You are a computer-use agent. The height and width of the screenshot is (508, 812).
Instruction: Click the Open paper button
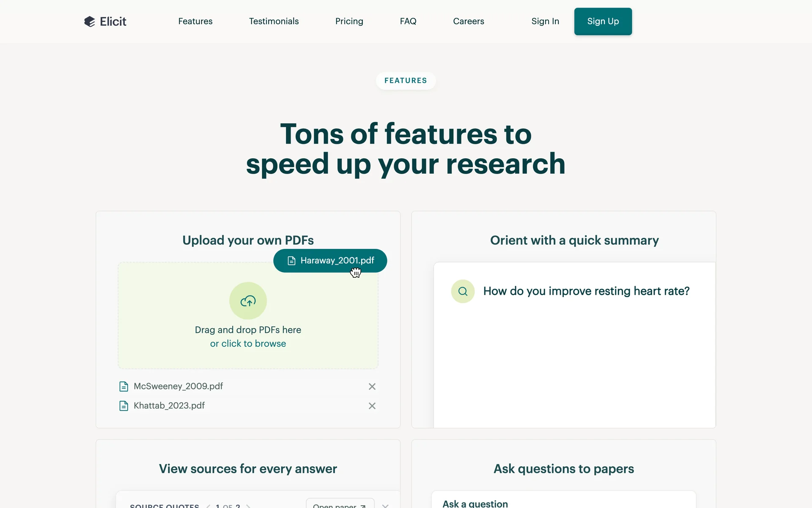coord(340,505)
